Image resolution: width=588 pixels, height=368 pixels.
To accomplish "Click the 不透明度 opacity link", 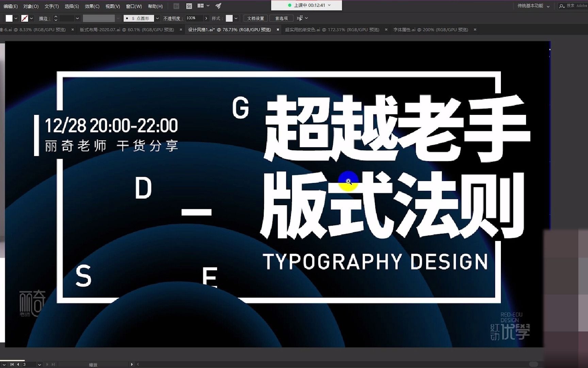I will coord(173,18).
